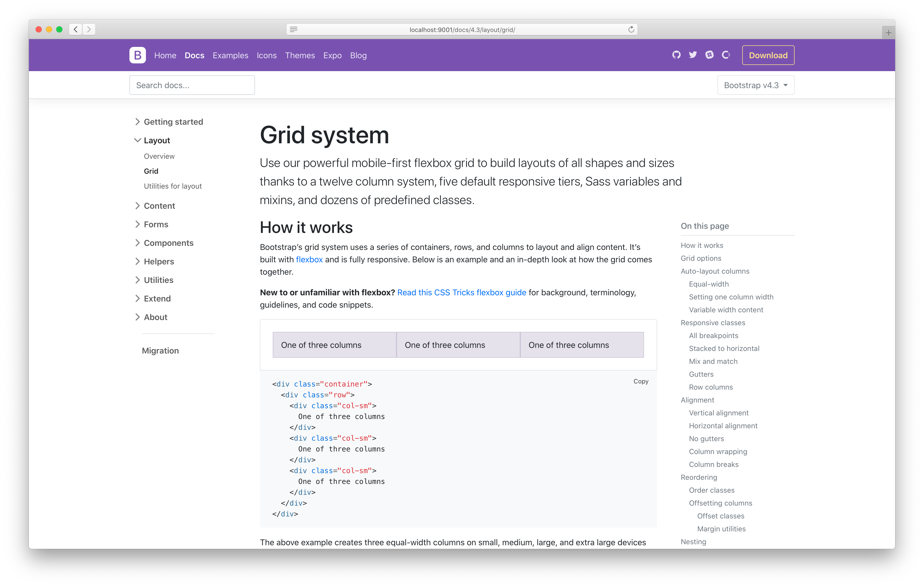Open the Slack icon link
This screenshot has width=924, height=587.
(x=709, y=55)
